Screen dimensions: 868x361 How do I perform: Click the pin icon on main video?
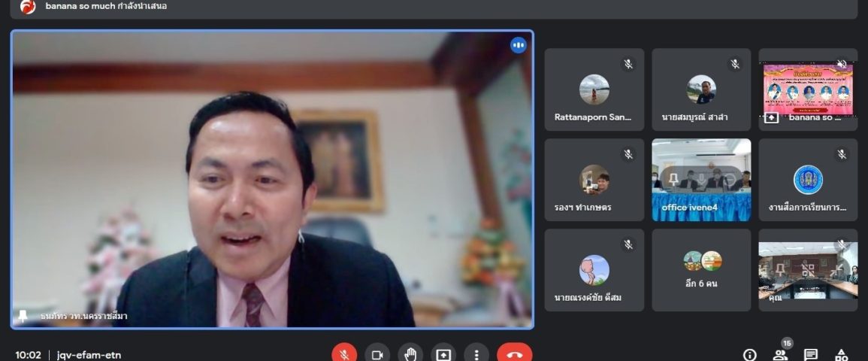pos(23,317)
